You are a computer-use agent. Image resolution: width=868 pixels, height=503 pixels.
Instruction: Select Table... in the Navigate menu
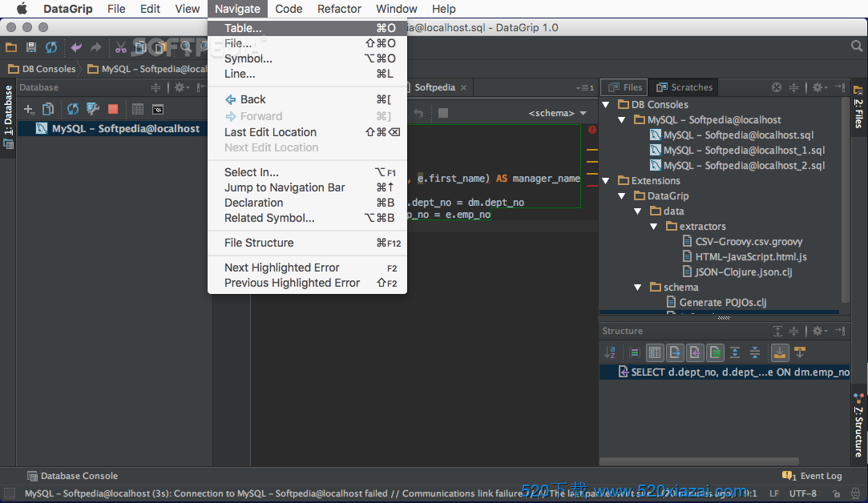click(x=307, y=28)
